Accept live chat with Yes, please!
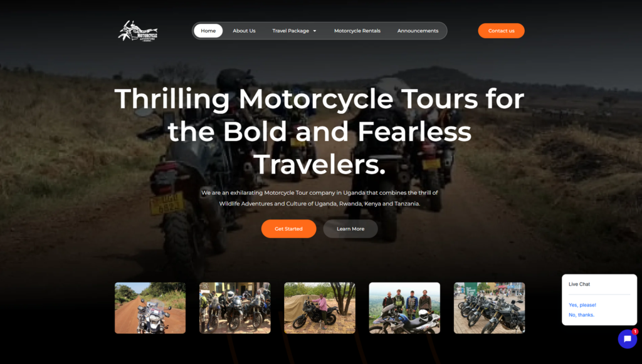The height and width of the screenshot is (364, 642). [582, 304]
